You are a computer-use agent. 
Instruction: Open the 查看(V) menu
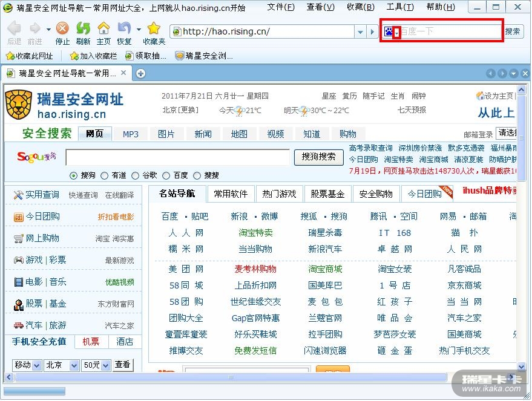pyautogui.click(x=321, y=7)
